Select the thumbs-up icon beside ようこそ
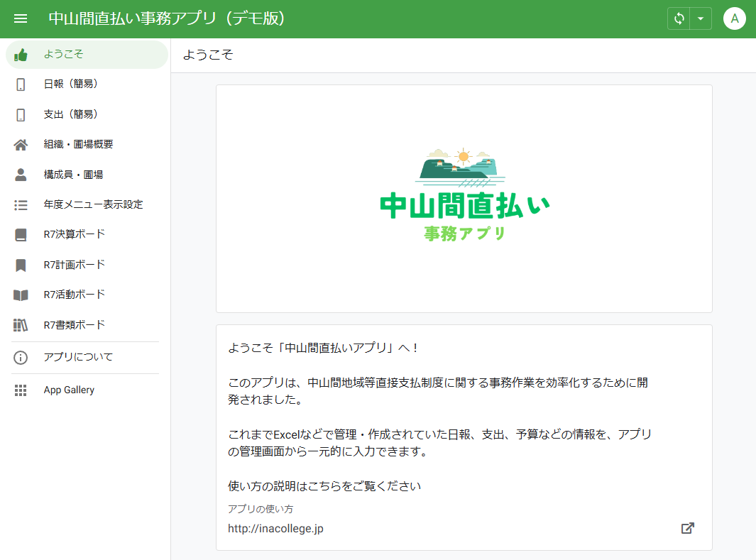The image size is (756, 560). (21, 55)
